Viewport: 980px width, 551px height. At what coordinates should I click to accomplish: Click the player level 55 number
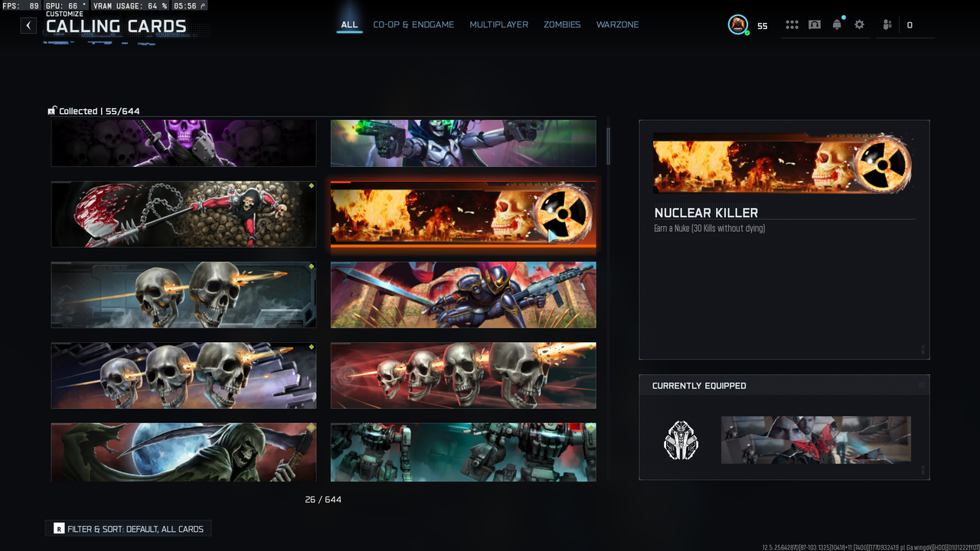tap(763, 26)
